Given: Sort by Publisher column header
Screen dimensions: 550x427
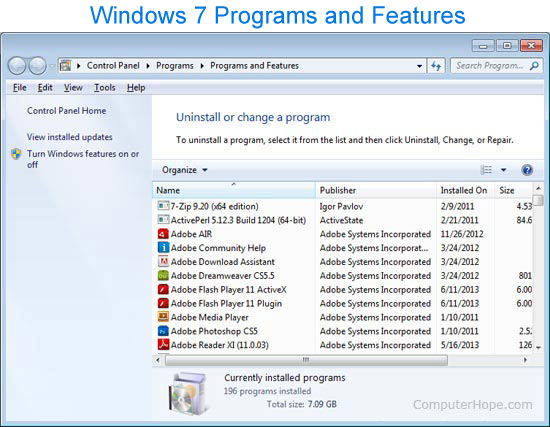Looking at the screenshot, I should point(376,190).
